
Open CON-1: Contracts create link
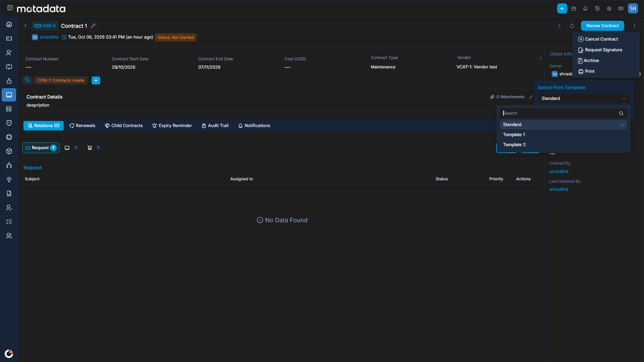tap(61, 80)
